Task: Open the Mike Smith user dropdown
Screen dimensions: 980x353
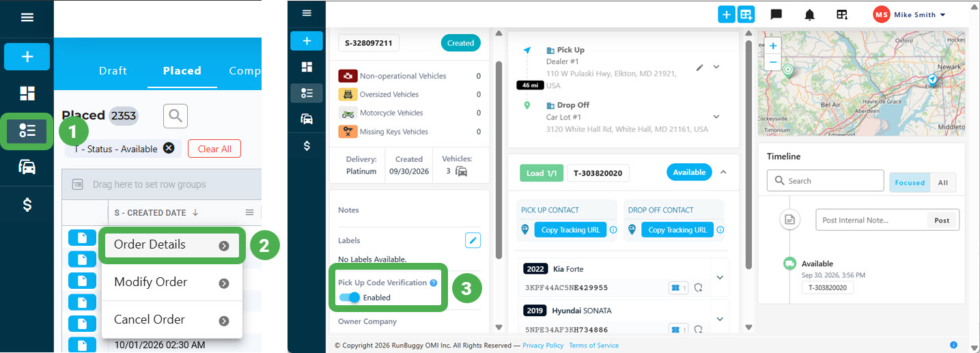Action: click(x=910, y=14)
